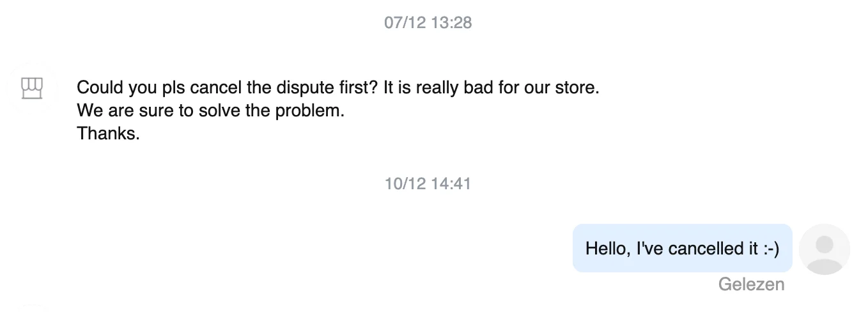Screen dimensions: 868x312
Task: Click the gray user profile avatar
Action: point(825,249)
